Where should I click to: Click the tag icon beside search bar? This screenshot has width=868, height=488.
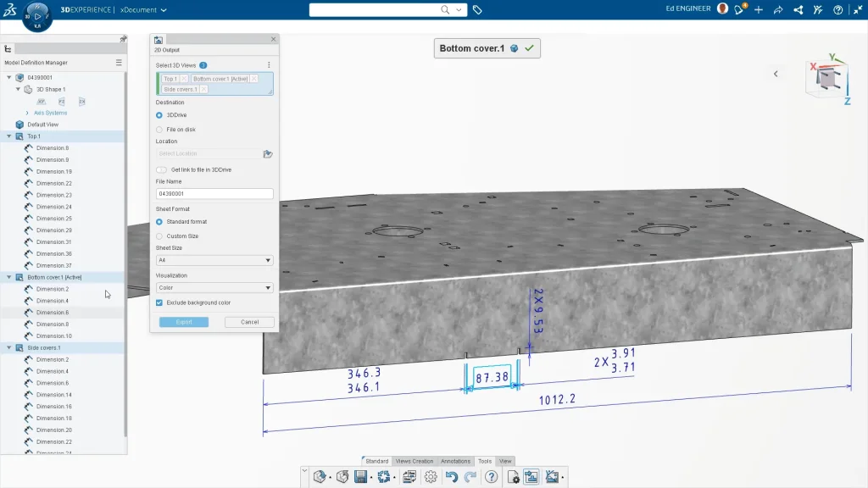coord(477,10)
